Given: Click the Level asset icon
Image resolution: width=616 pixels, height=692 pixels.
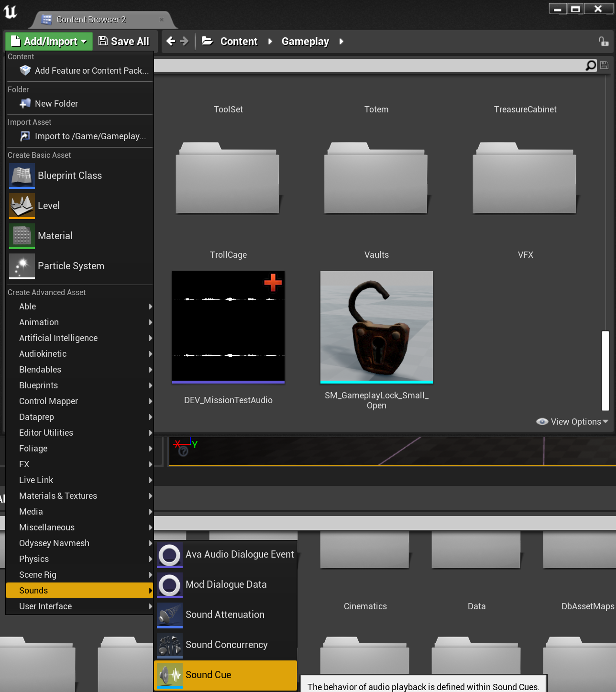Looking at the screenshot, I should 22,205.
